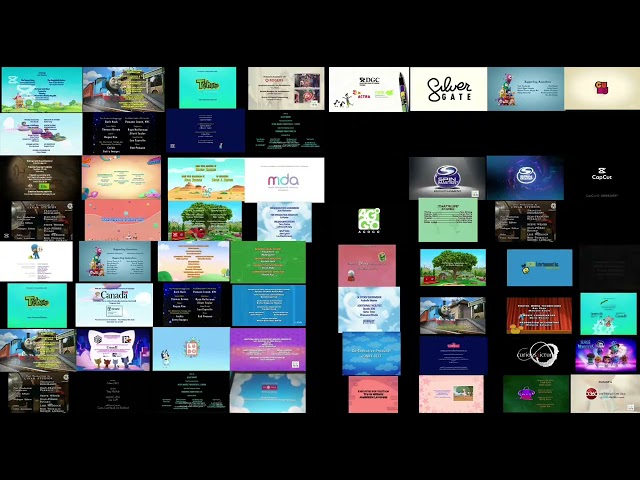Select the navy thumbnail with red logo on top
Screen dimensions: 640x480
(x=453, y=355)
